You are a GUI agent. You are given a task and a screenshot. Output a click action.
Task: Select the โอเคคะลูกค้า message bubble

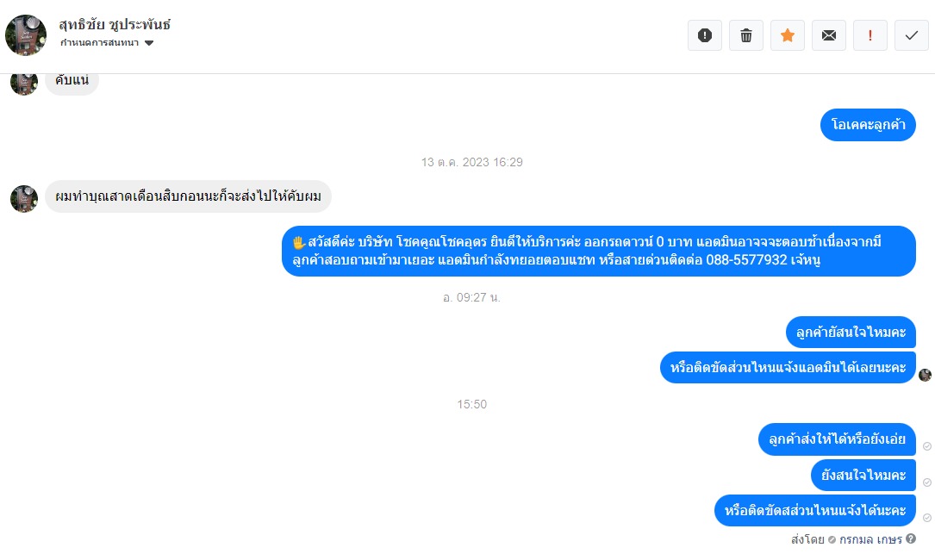click(x=868, y=125)
